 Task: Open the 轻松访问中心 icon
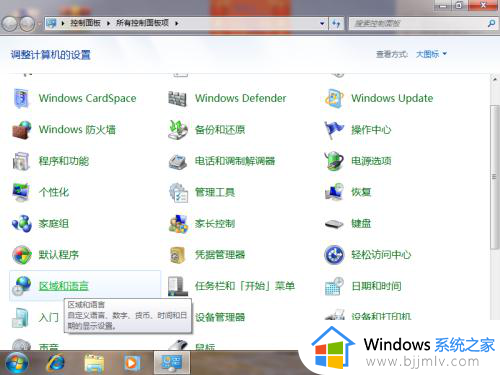(x=334, y=255)
